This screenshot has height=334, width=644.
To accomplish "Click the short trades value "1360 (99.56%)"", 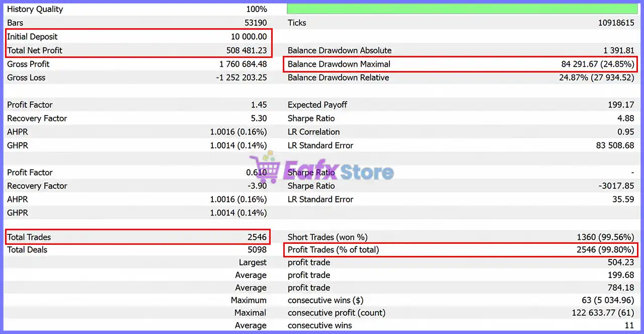I will tap(606, 237).
